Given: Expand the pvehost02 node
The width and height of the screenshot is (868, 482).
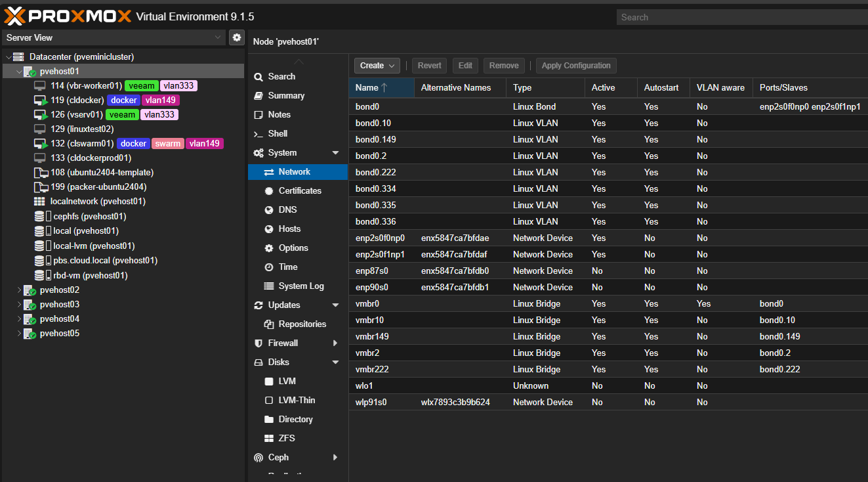Looking at the screenshot, I should (x=18, y=290).
